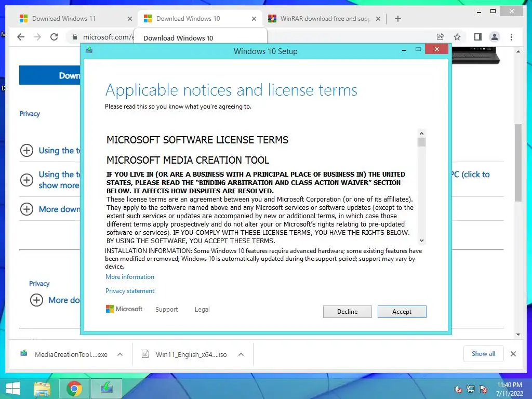Click the Chrome address bar URL
The width and height of the screenshot is (532, 399).
coord(108,37)
